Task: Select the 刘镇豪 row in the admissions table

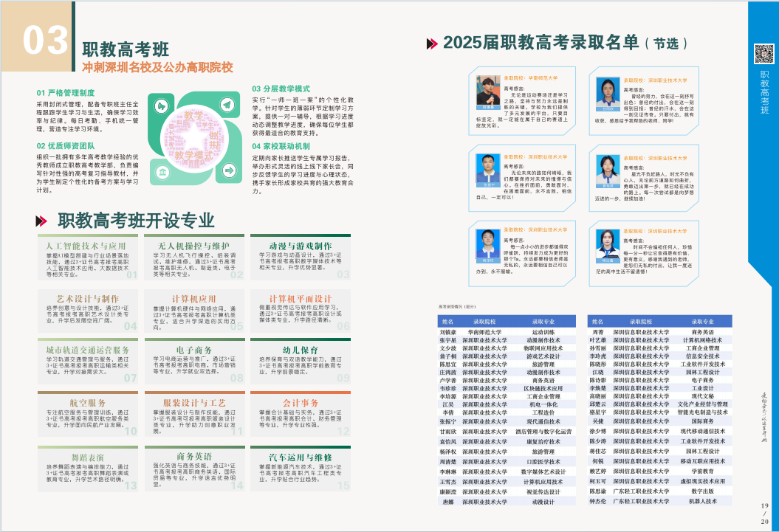Action: coord(506,332)
